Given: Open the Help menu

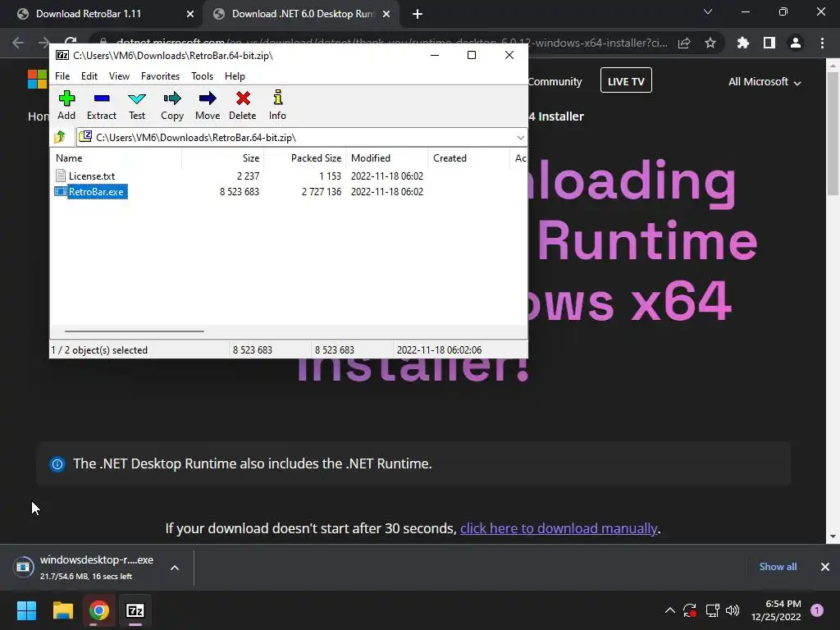Looking at the screenshot, I should coord(235,76).
